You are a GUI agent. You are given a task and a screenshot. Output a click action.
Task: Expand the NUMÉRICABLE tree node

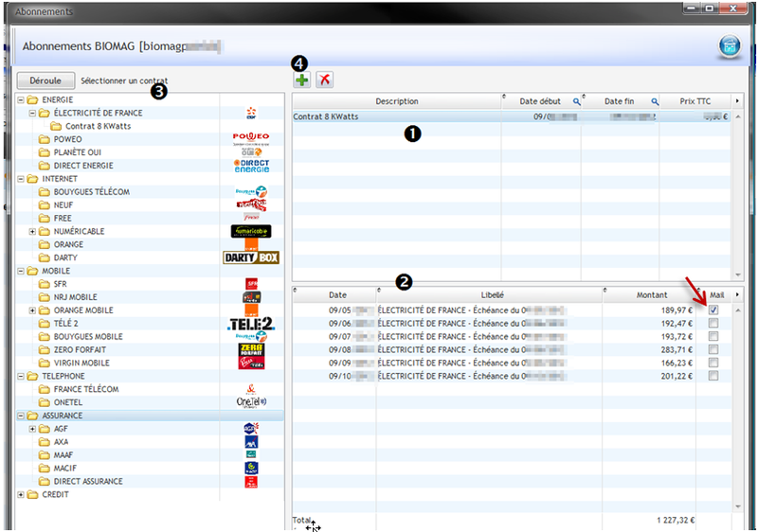point(32,231)
